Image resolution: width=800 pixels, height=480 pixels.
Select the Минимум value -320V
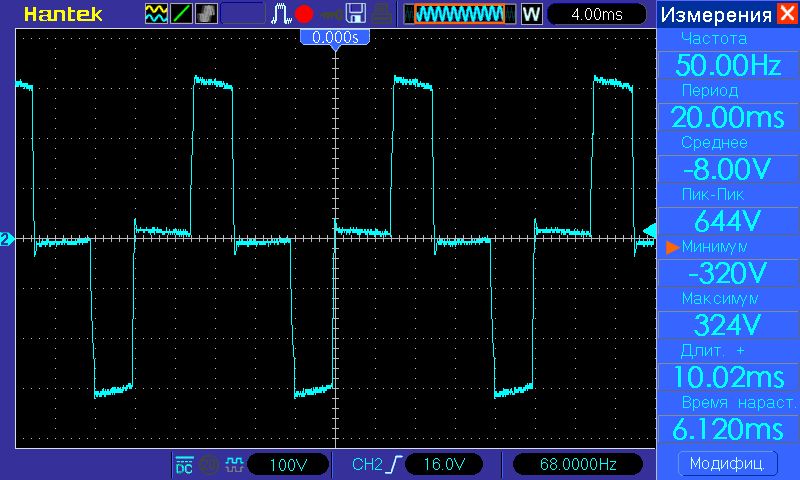coord(728,273)
